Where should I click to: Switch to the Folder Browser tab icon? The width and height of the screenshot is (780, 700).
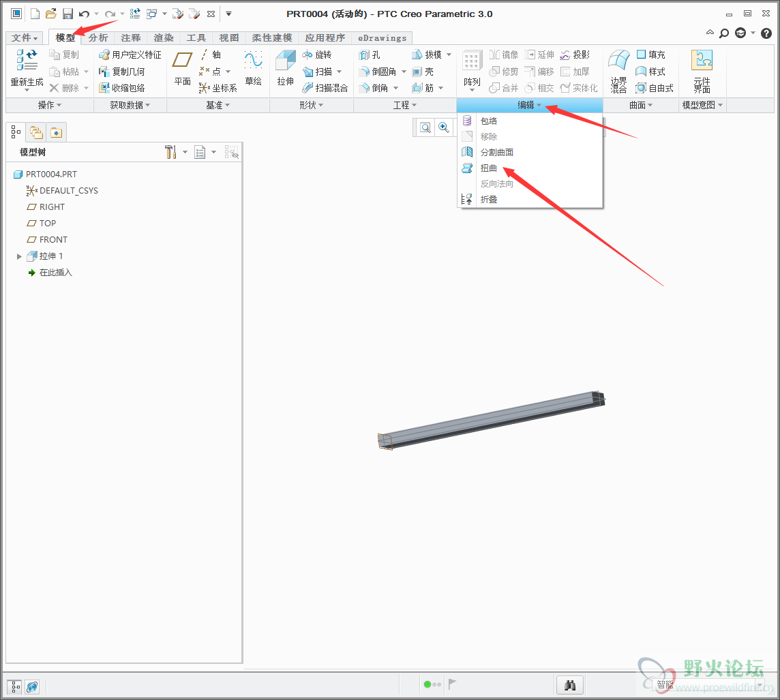pyautogui.click(x=36, y=132)
